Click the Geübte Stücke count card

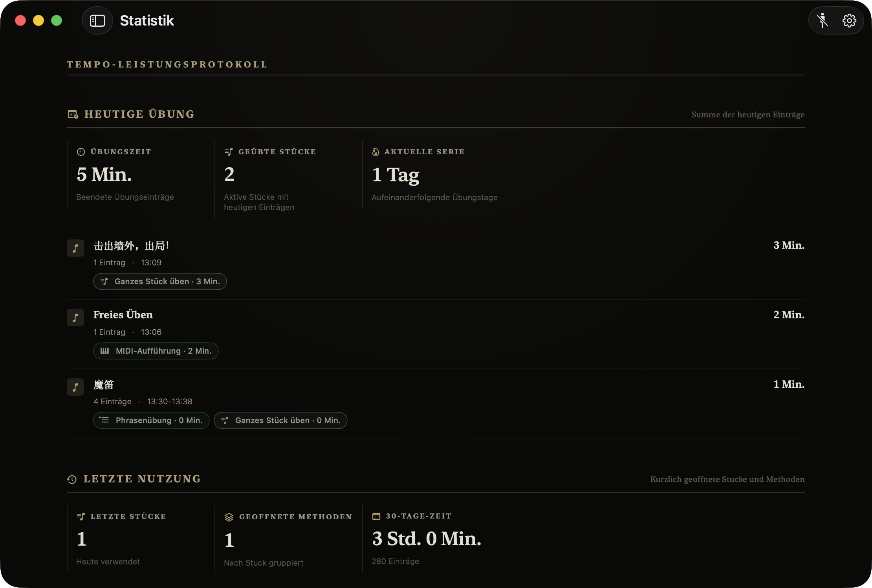(x=288, y=179)
